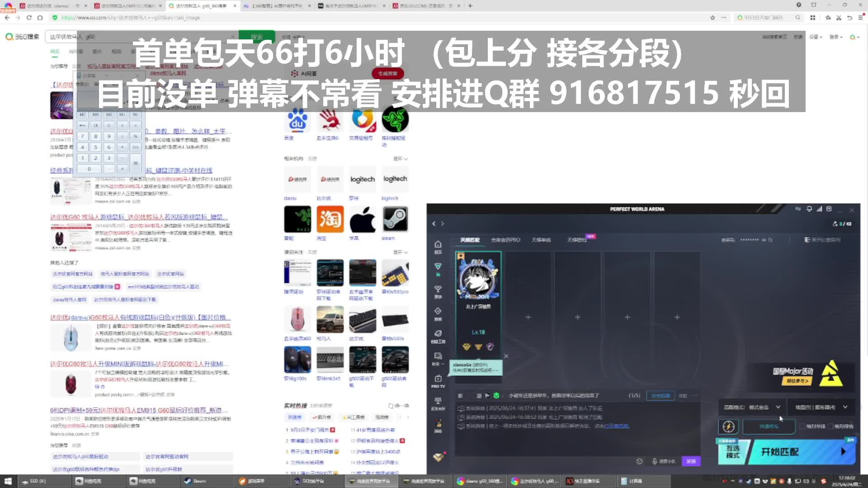Open the Creative Workshop icon in game sidebar
This screenshot has height=488, width=868.
tap(437, 333)
